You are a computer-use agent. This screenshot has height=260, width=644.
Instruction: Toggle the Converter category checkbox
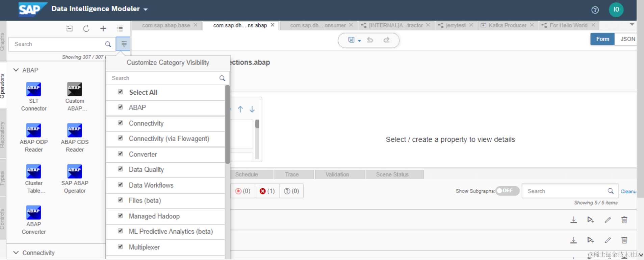[x=120, y=153]
